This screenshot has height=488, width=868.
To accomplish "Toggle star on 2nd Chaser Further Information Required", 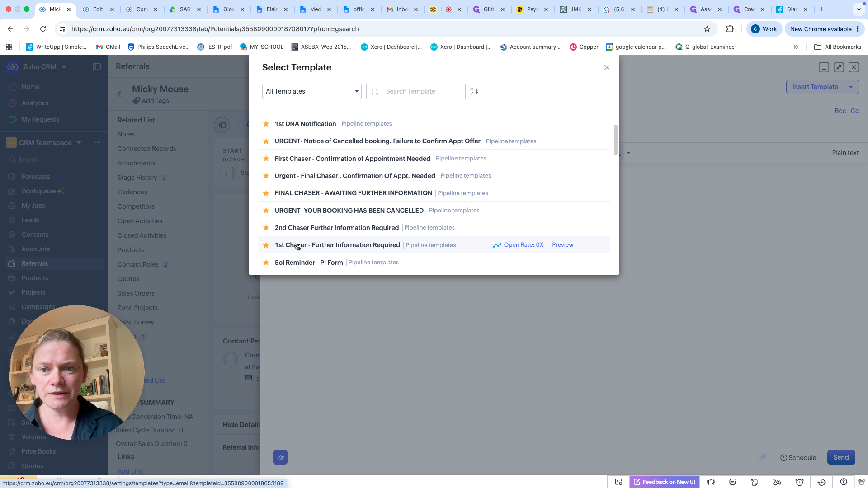I will [266, 228].
